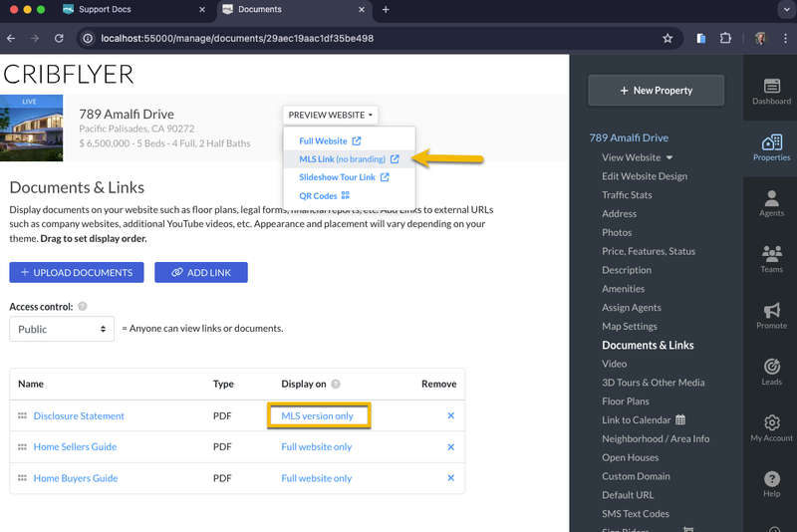Open the PREVIEW WEBSITE dropdown

(x=331, y=115)
